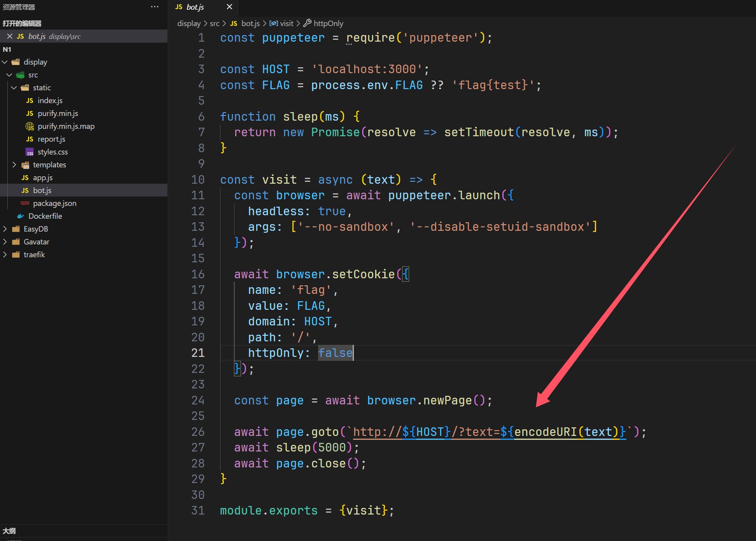Collapse the display root folder
Image resolution: width=756 pixels, height=541 pixels.
(35, 62)
